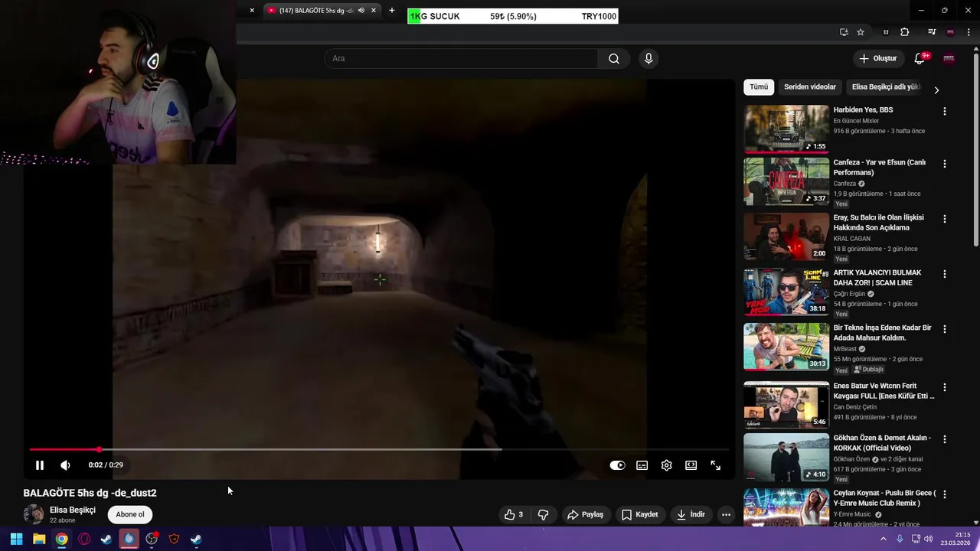Screen dimensions: 980x551
Task: Open the Oluştur create menu
Action: 877,59
